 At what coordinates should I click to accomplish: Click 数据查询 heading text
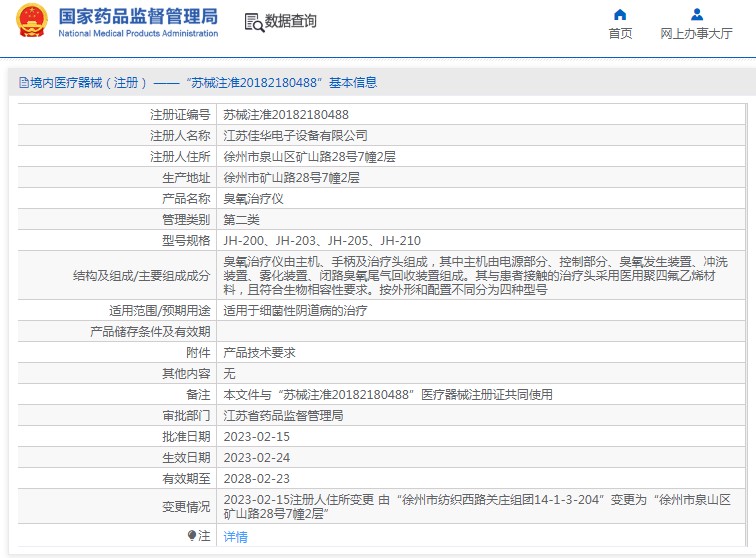pyautogui.click(x=291, y=21)
